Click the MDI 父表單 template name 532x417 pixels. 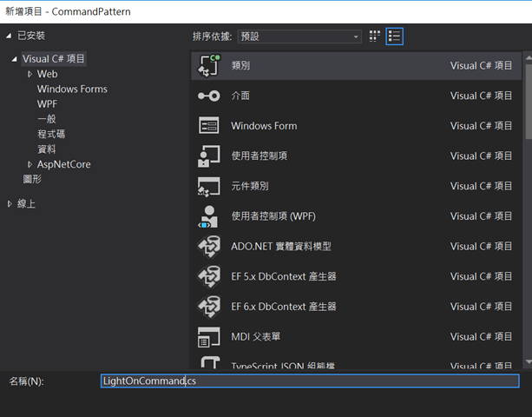[256, 337]
